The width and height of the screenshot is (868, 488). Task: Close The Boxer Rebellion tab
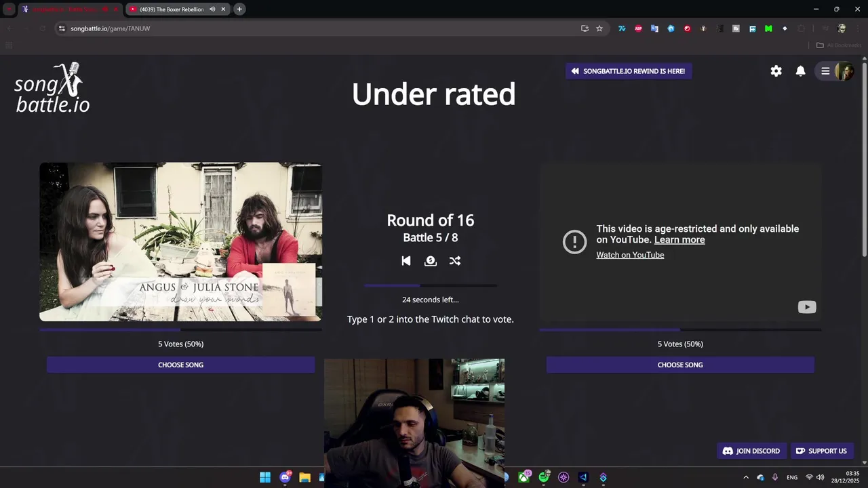point(223,9)
